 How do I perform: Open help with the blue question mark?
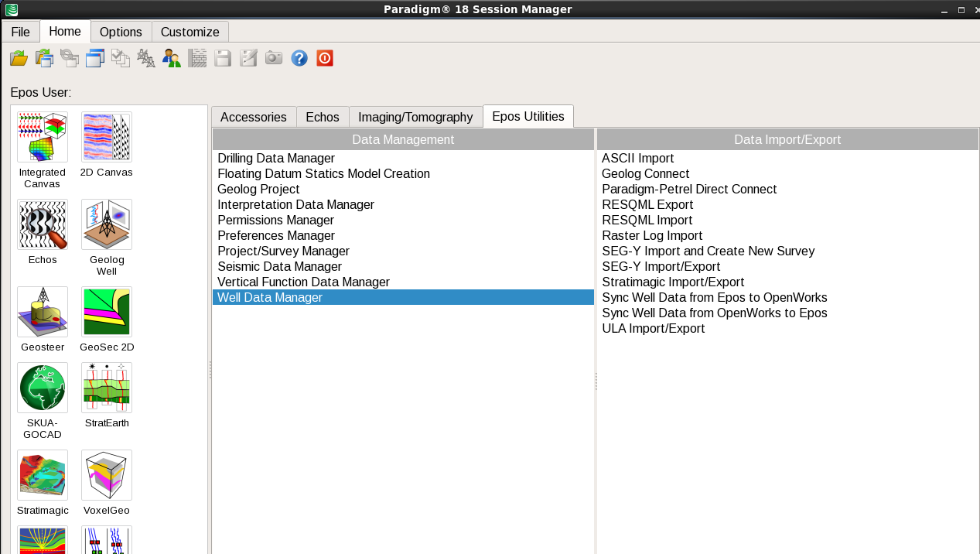[x=299, y=58]
